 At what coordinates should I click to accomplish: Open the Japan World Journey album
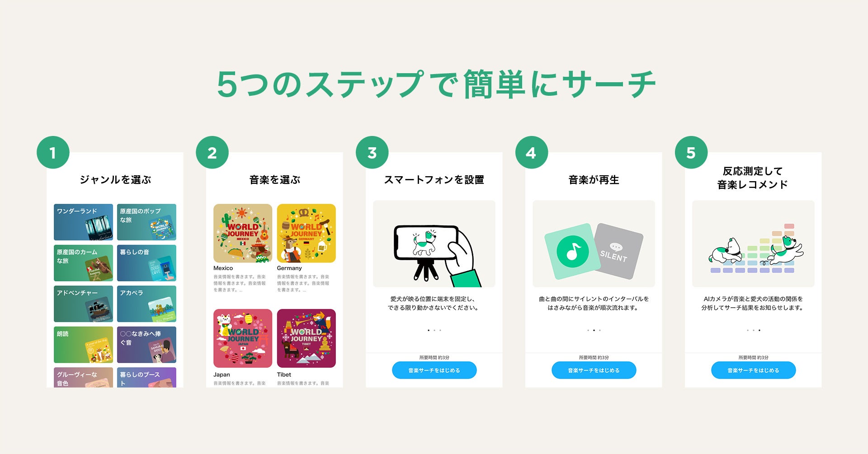tap(243, 338)
